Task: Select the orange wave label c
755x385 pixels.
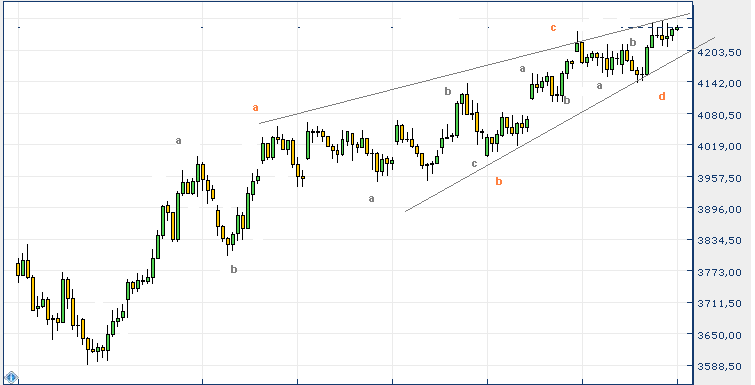Action: click(x=553, y=28)
